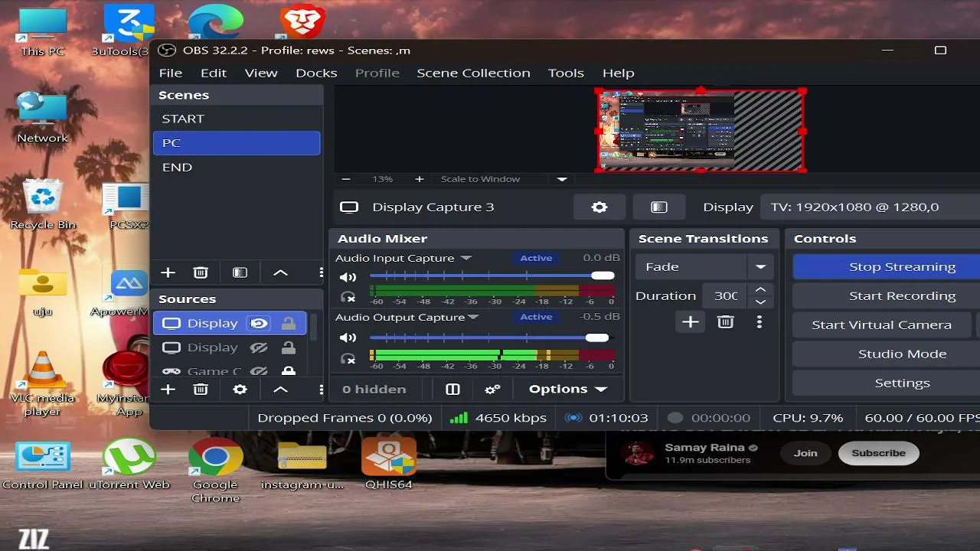Open the File menu

click(x=170, y=73)
